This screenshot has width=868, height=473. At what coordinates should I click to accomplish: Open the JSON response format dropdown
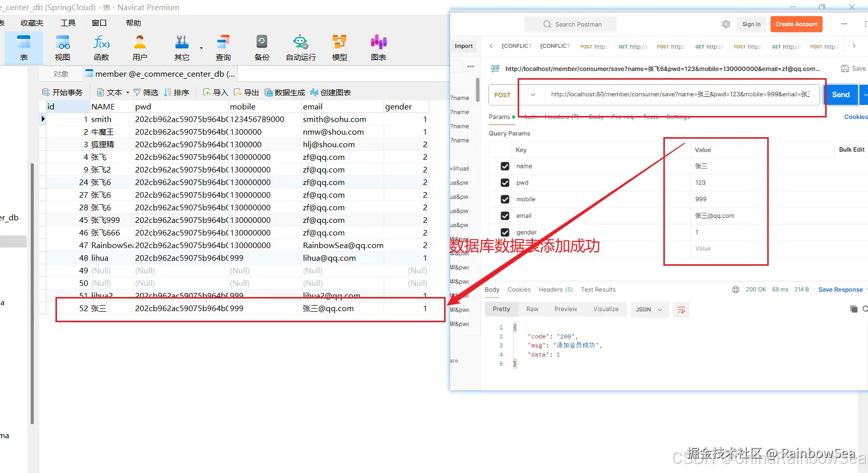(x=650, y=310)
